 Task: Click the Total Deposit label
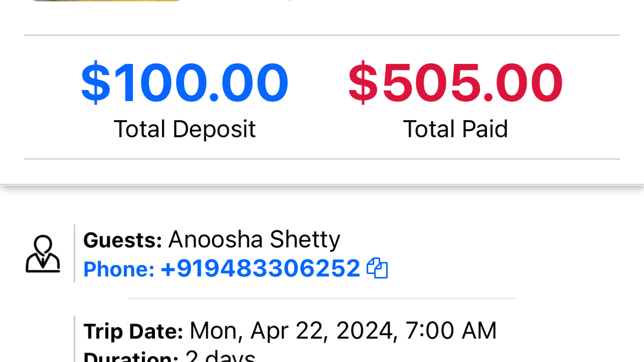pos(185,129)
